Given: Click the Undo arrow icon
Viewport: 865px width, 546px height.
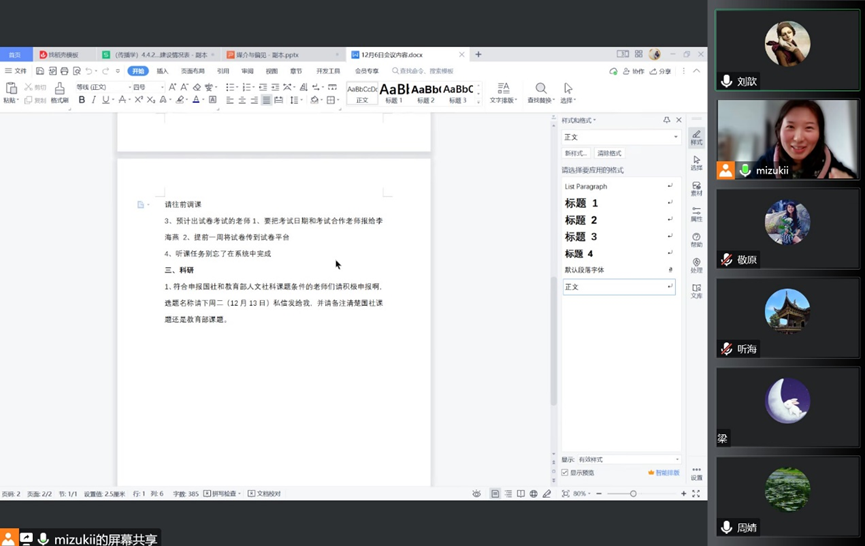Looking at the screenshot, I should [88, 71].
